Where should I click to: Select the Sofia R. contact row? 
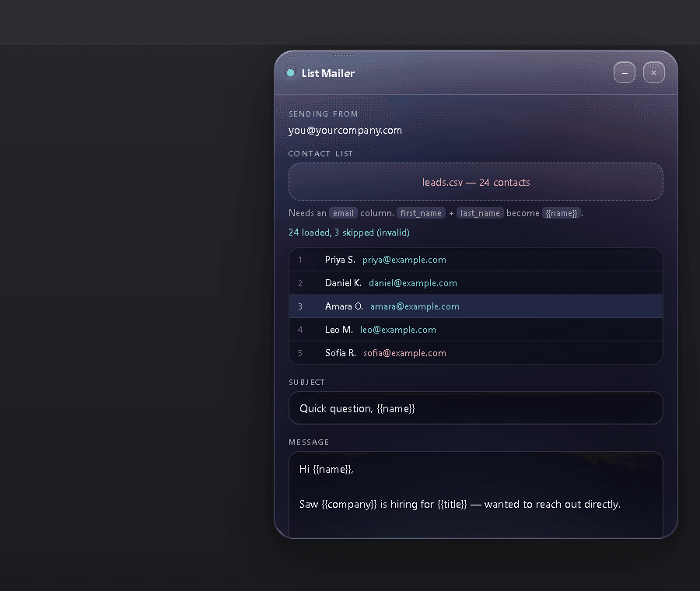tap(476, 352)
